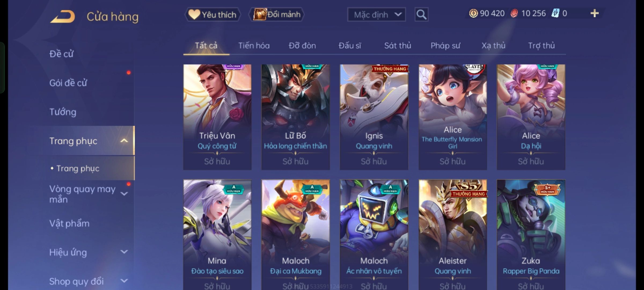The width and height of the screenshot is (644, 290).
Task: Expand the Hiệu ứng sidebar section
Action: [x=124, y=252]
